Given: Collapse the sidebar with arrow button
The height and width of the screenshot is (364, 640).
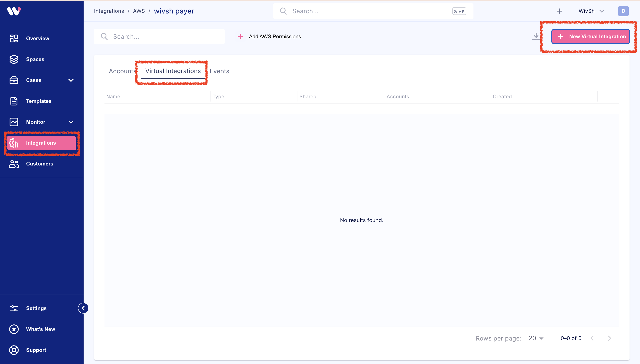Looking at the screenshot, I should [x=83, y=308].
